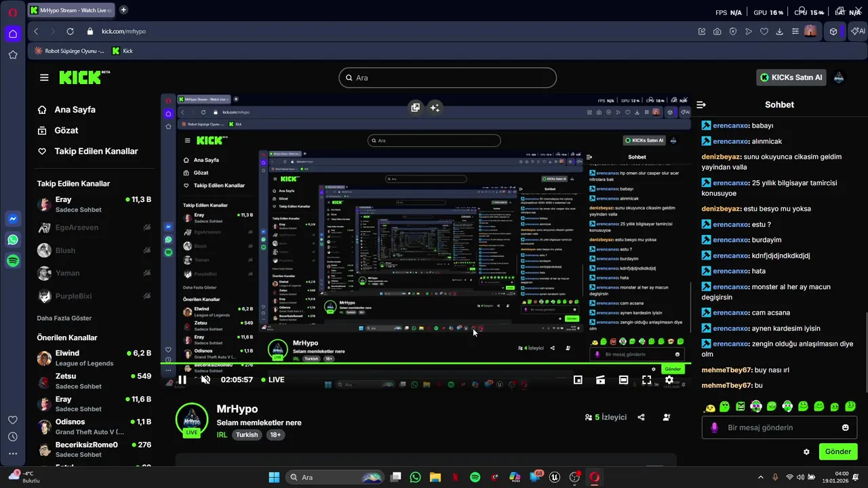The height and width of the screenshot is (488, 868).
Task: Open the user profile avatar menu
Action: (839, 77)
